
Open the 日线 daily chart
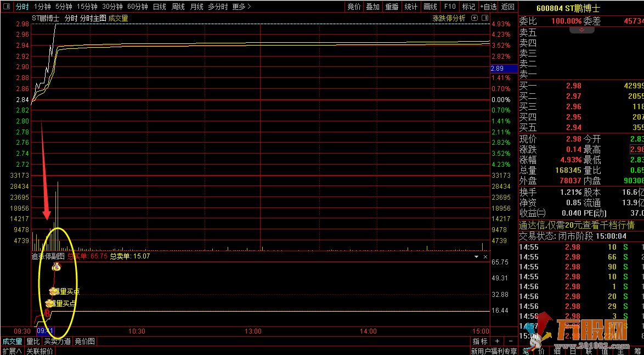[x=160, y=7]
